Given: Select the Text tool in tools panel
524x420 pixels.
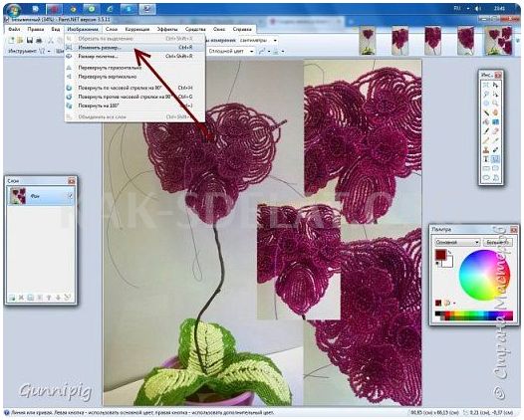Looking at the screenshot, I should pos(486,159).
